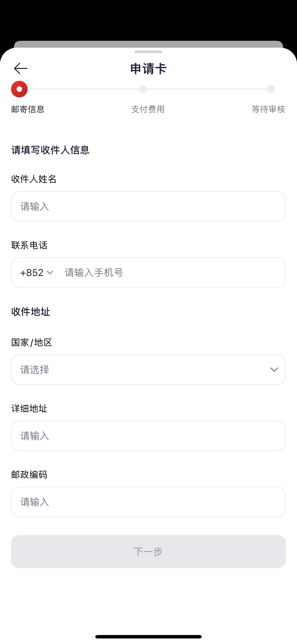Select the 等待审核 step label
This screenshot has height=644, width=297.
[268, 109]
